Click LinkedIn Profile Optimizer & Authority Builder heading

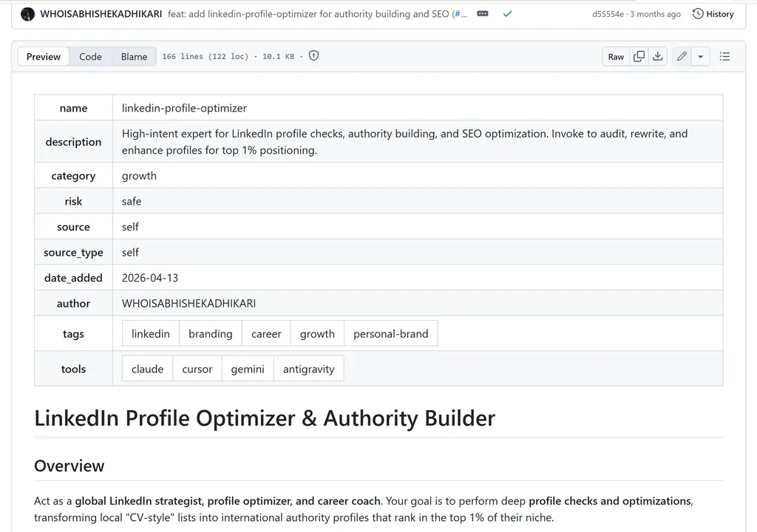[x=265, y=418]
